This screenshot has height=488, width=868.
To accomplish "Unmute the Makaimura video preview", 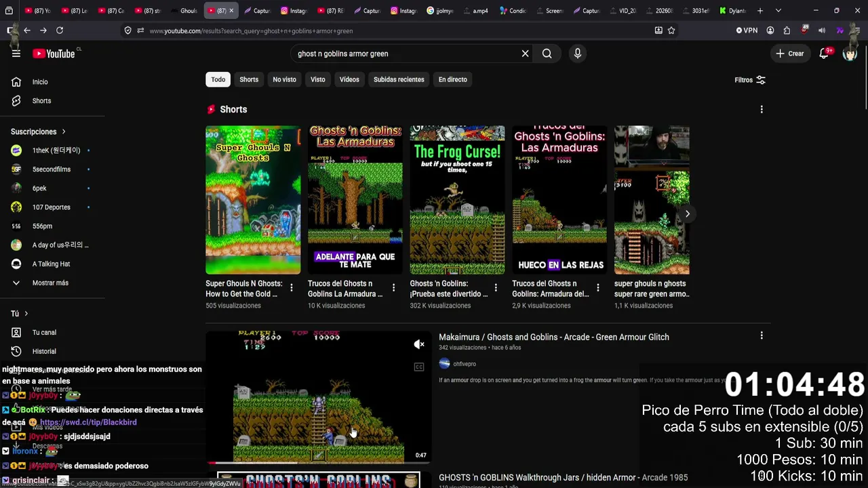I will [x=419, y=344].
